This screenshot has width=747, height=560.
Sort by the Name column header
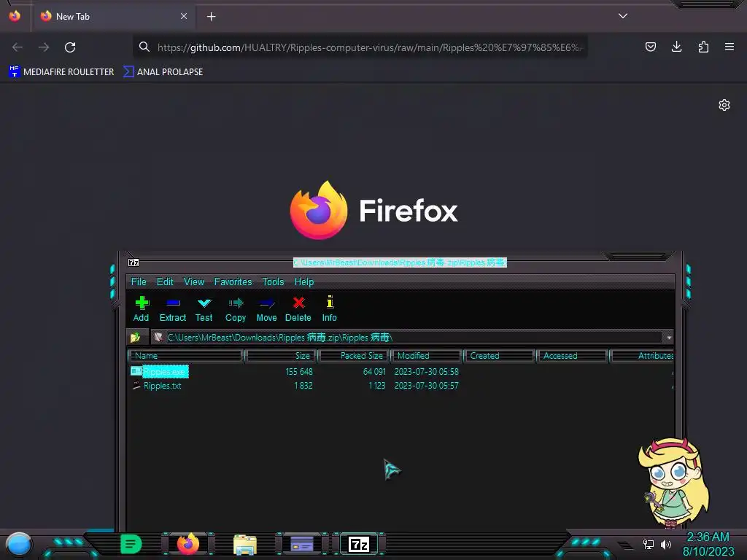(186, 356)
